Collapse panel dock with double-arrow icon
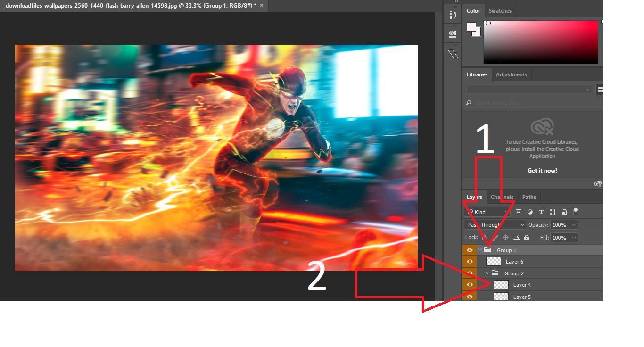 tap(456, 2)
